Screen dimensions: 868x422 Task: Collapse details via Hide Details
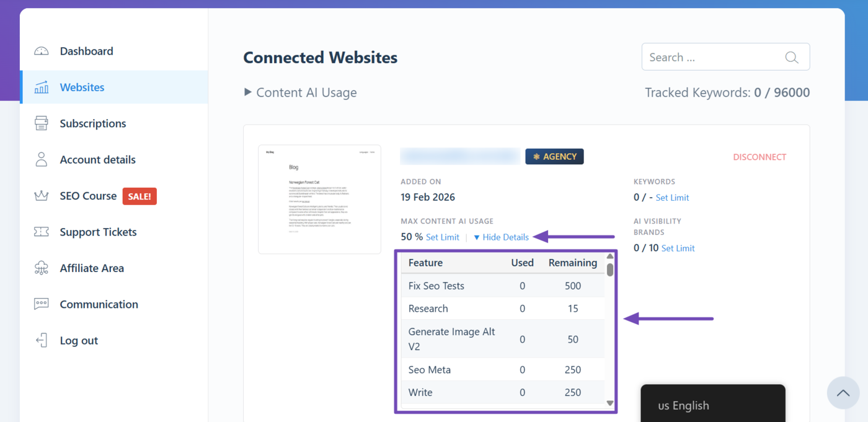501,237
